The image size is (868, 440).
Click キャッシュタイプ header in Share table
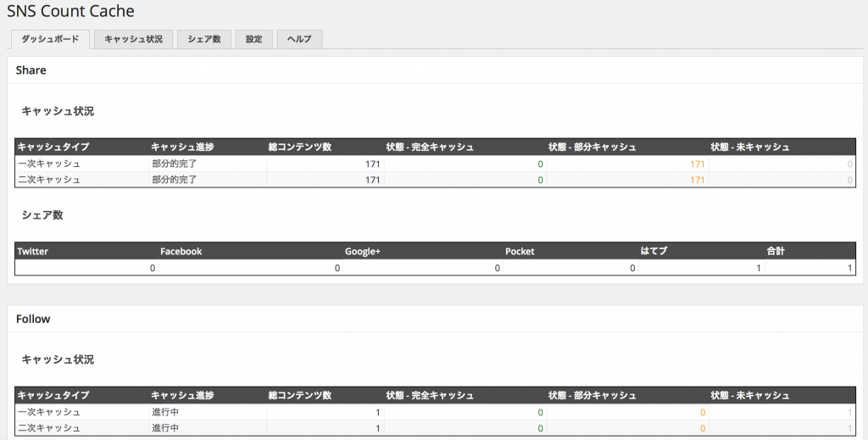coord(53,147)
